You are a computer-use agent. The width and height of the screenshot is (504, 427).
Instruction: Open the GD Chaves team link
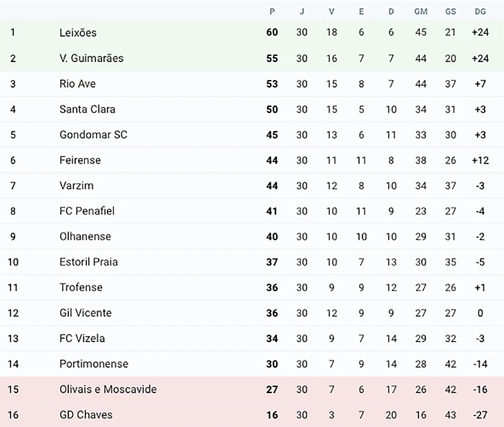click(x=86, y=415)
